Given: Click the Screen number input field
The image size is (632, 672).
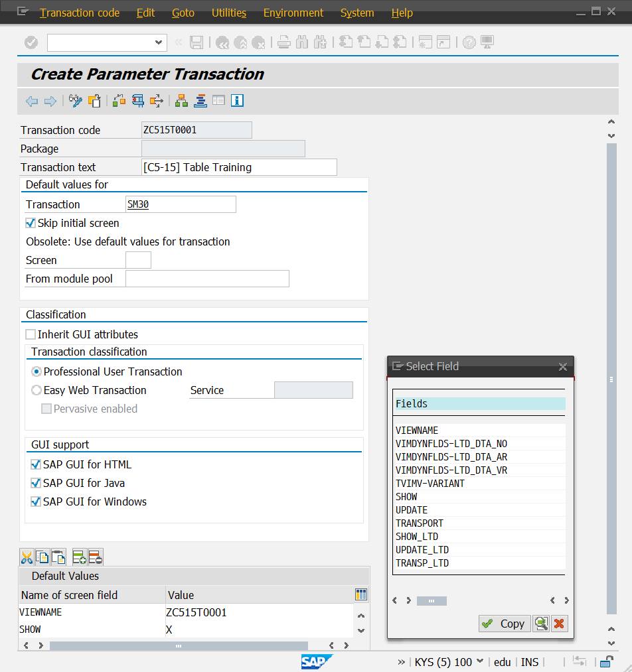Looking at the screenshot, I should pos(139,260).
